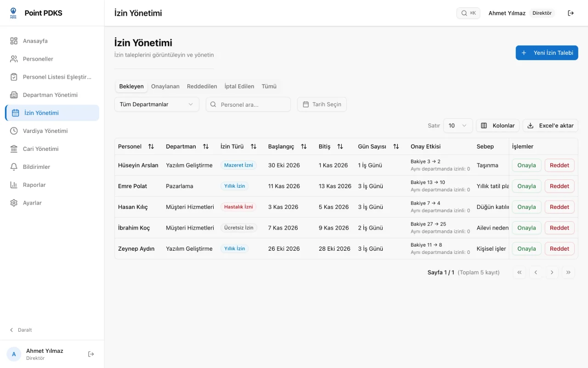Reject Zeynep Aydın's leave request

click(560, 249)
